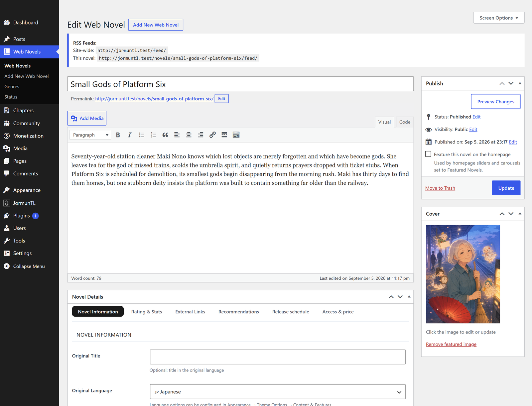The image size is (532, 406).
Task: Click Preview Changes button
Action: pos(496,102)
